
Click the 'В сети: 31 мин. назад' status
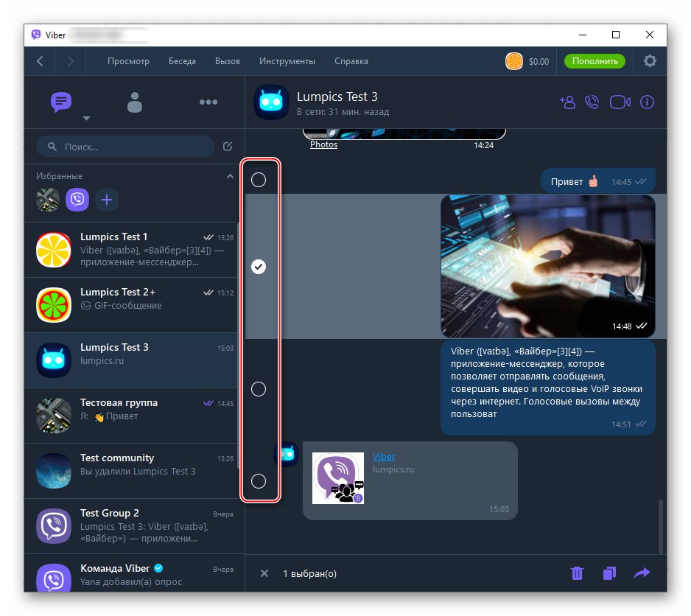(x=343, y=111)
